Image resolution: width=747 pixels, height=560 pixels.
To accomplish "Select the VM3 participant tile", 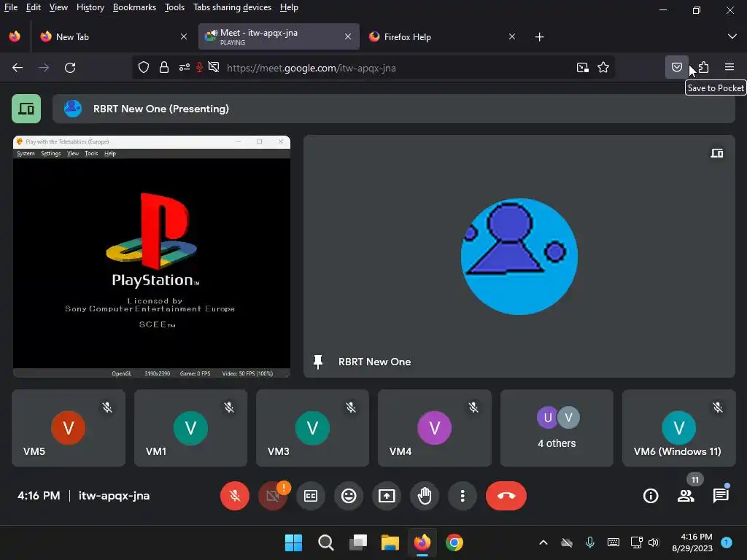I will [312, 427].
